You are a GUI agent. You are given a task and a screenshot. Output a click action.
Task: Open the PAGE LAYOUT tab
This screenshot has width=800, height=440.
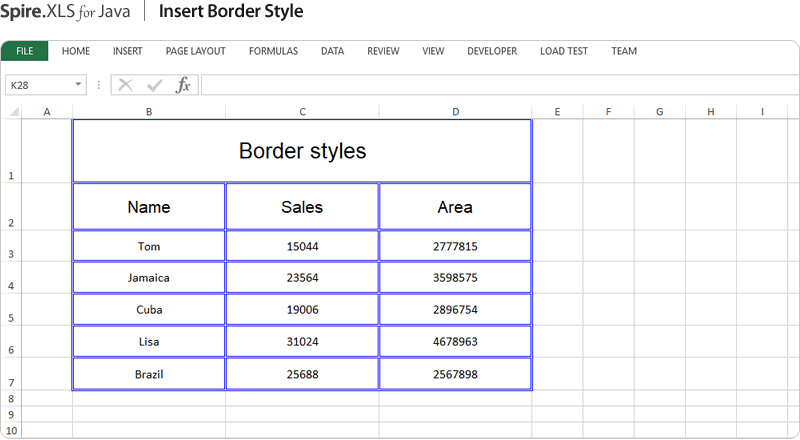point(195,51)
